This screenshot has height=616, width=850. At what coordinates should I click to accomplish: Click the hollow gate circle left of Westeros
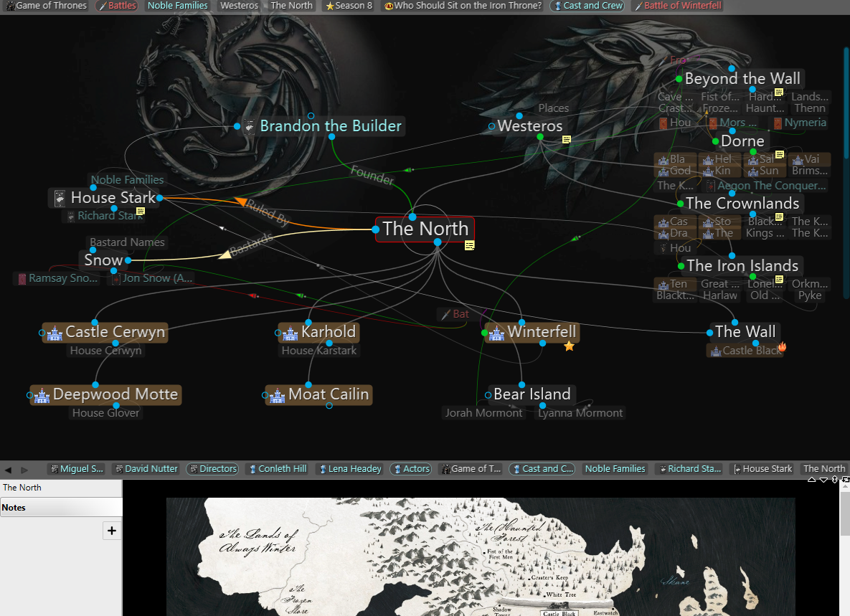point(491,126)
